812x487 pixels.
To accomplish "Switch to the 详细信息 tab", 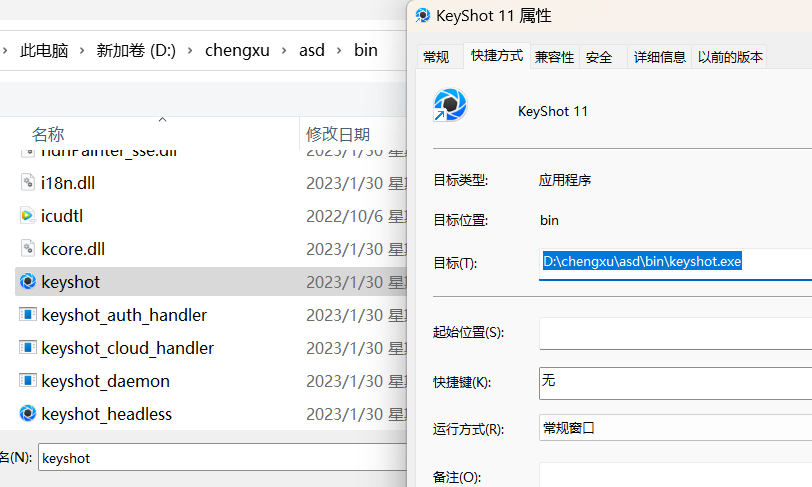I will 659,57.
